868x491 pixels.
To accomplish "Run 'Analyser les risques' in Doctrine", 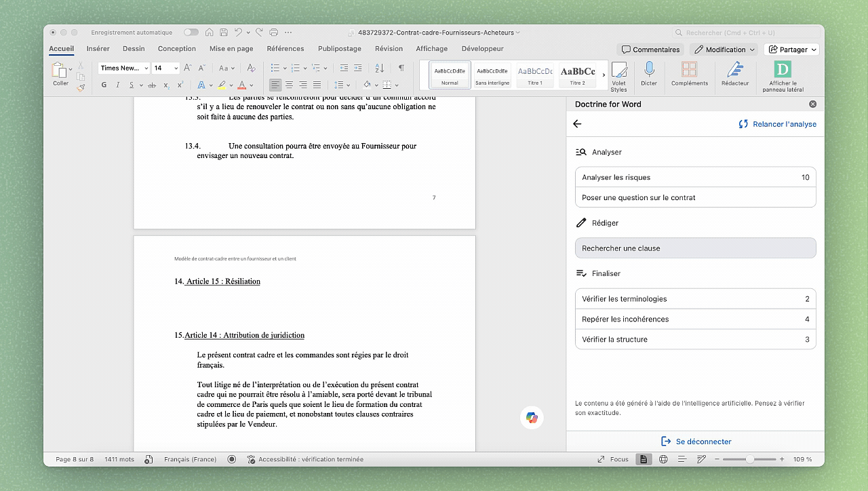I will (x=695, y=177).
